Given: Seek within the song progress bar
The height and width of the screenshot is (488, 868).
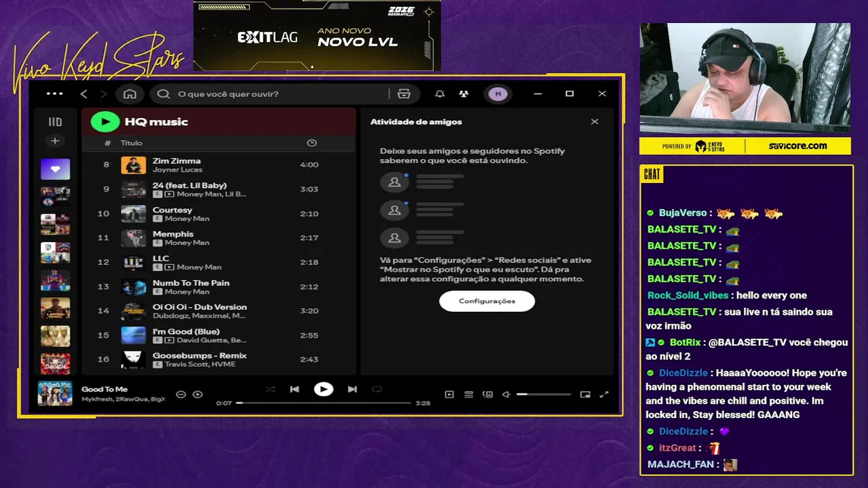Looking at the screenshot, I should (x=324, y=403).
